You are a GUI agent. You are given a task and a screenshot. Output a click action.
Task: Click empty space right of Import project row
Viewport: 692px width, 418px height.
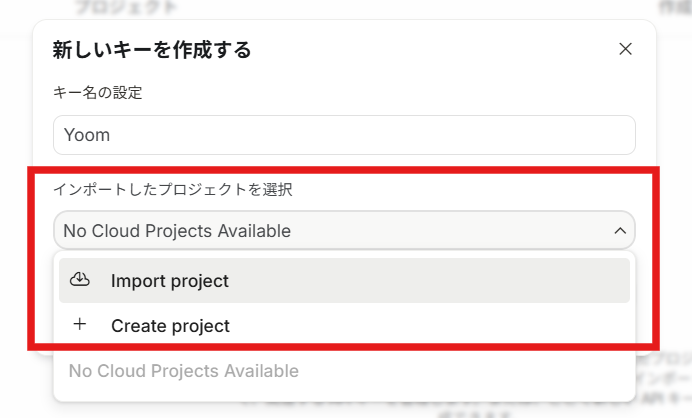450,281
